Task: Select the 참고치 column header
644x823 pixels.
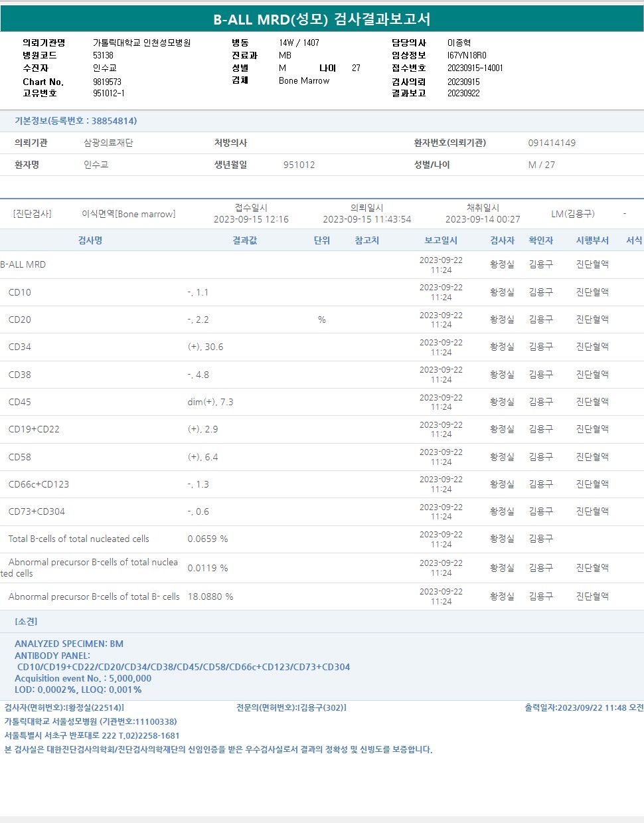Action: click(x=366, y=240)
